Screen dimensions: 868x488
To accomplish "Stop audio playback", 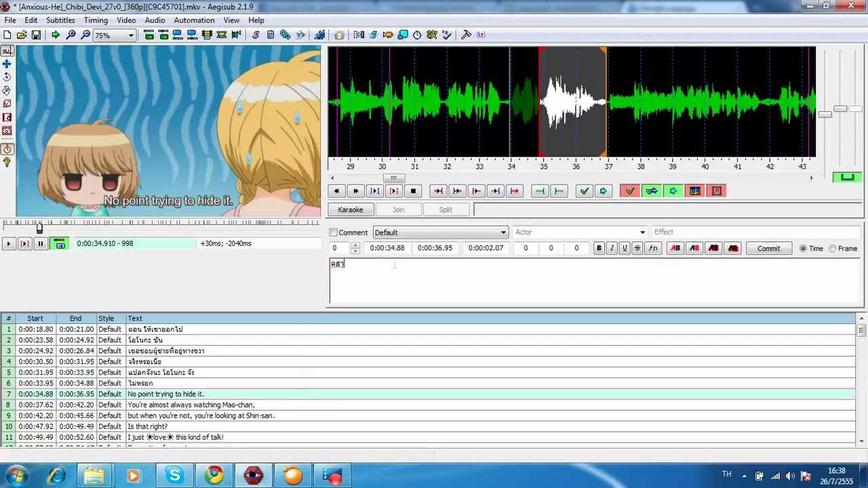I will (413, 191).
